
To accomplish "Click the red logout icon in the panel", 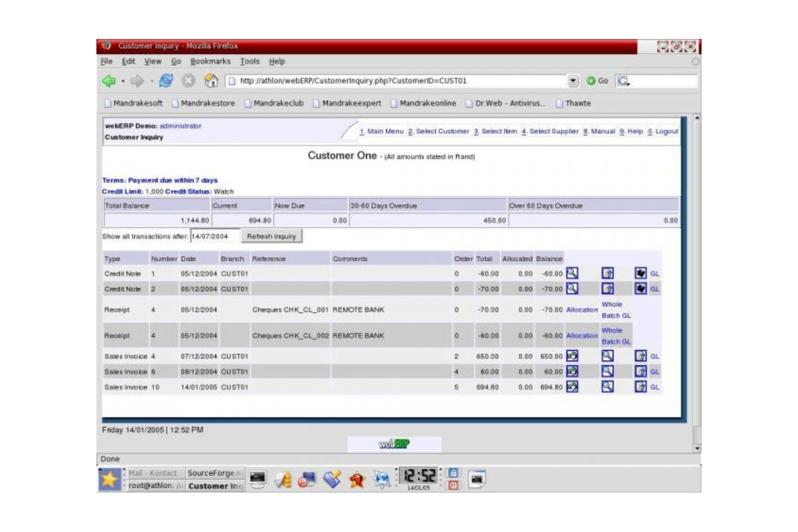I will pos(453,485).
